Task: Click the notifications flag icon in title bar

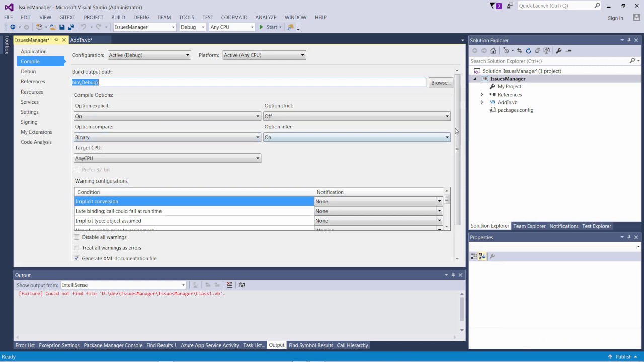Action: [496, 6]
